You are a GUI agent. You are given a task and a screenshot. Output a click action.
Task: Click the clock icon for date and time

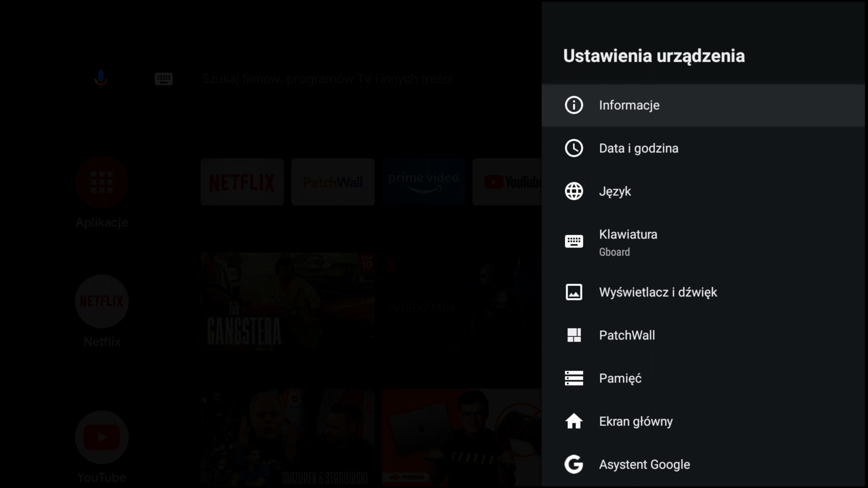(x=574, y=148)
